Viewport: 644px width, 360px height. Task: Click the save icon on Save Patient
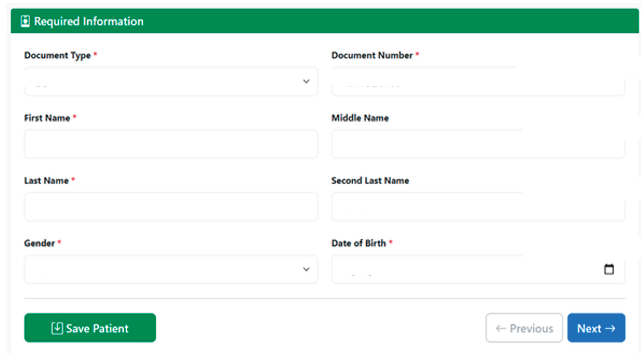point(57,328)
